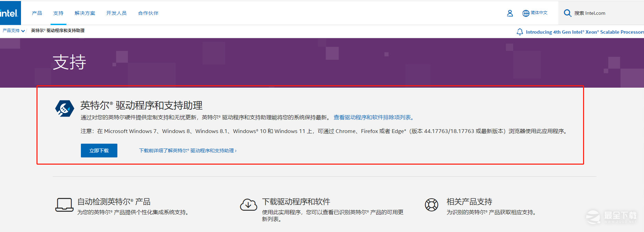Open the 开发人员 menu
The height and width of the screenshot is (232, 644).
116,13
